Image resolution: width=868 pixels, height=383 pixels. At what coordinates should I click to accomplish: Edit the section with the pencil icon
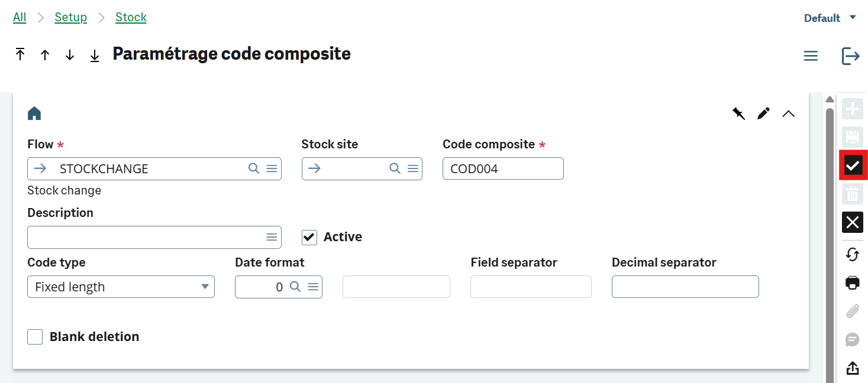tap(763, 113)
